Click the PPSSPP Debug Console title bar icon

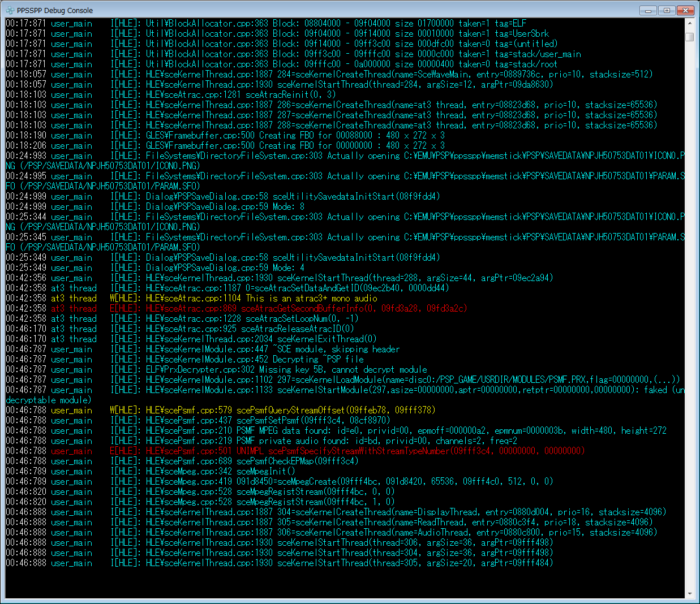coord(10,10)
